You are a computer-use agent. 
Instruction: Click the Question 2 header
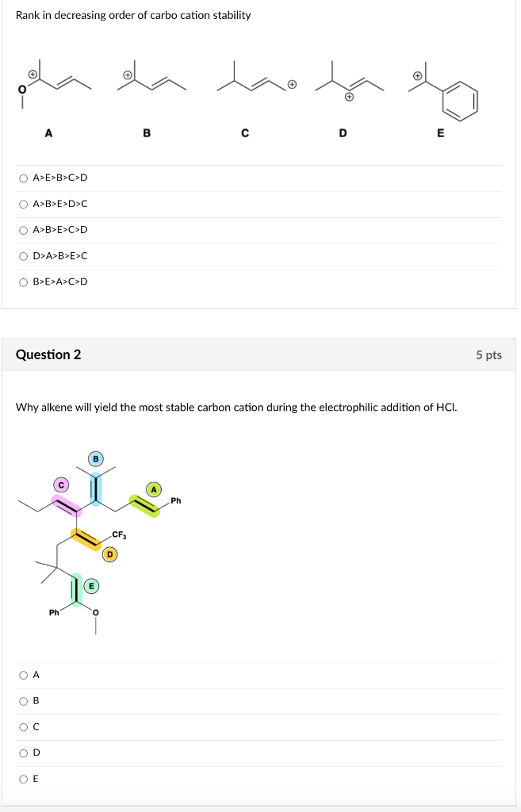tap(49, 354)
